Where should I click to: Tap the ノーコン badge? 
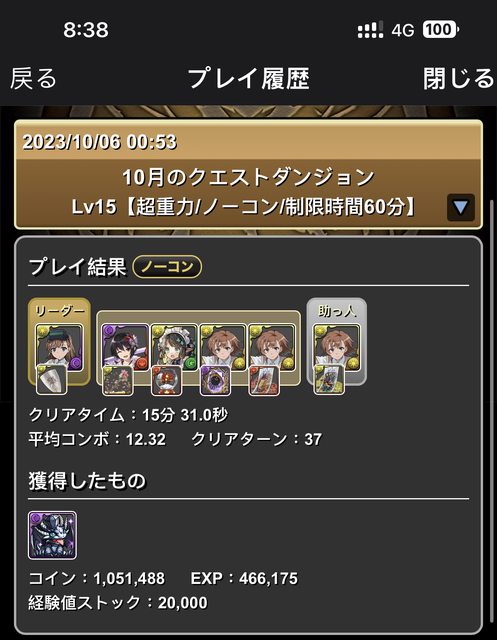(x=167, y=267)
